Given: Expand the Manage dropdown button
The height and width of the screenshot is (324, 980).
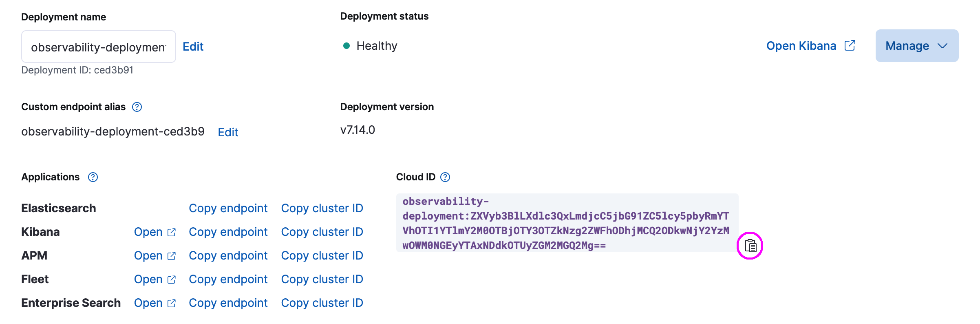Looking at the screenshot, I should [917, 46].
